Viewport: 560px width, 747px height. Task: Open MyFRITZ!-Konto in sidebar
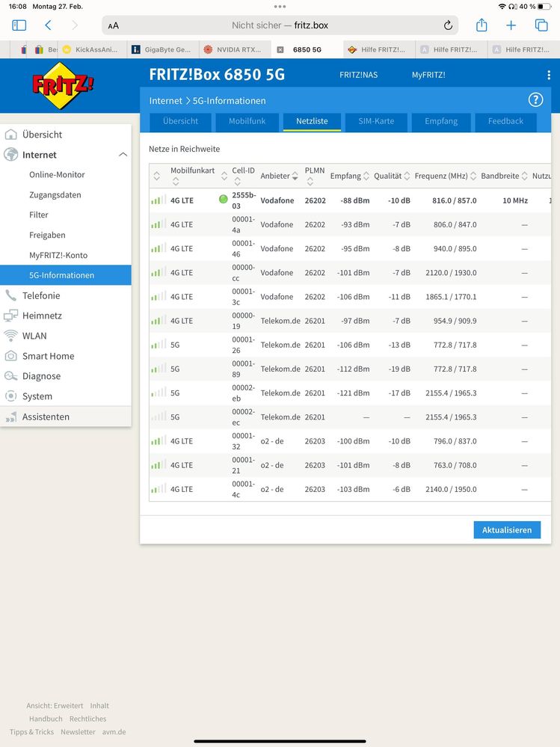[x=58, y=255]
